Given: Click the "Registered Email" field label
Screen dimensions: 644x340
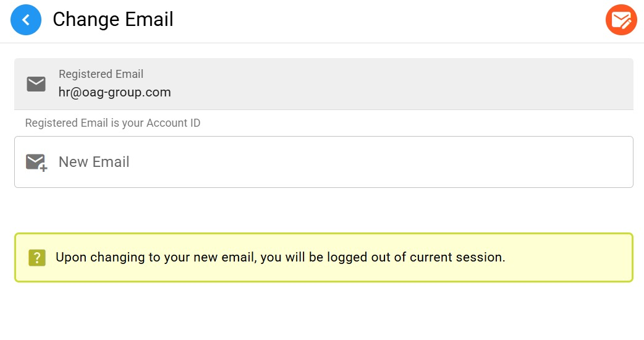Looking at the screenshot, I should pos(101,74).
